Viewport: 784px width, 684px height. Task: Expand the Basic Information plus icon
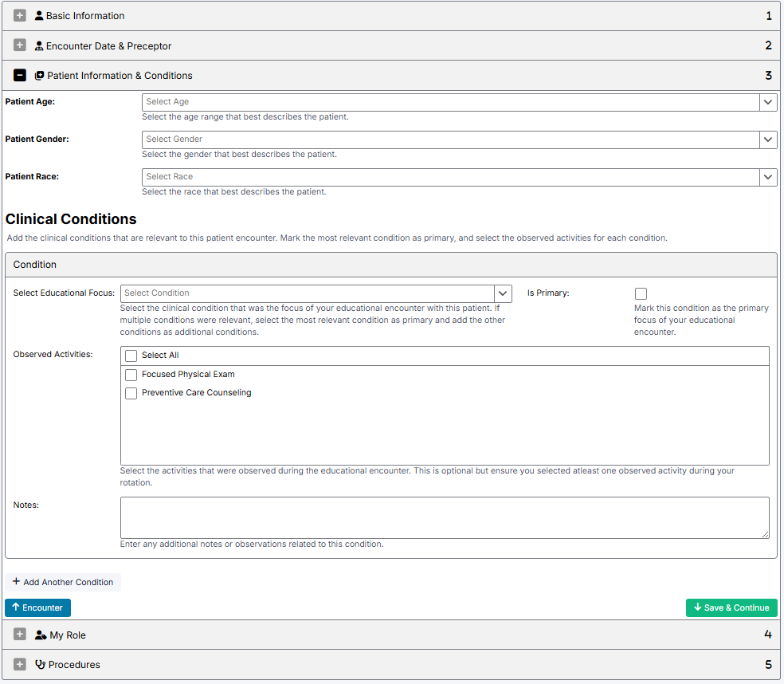tap(20, 15)
